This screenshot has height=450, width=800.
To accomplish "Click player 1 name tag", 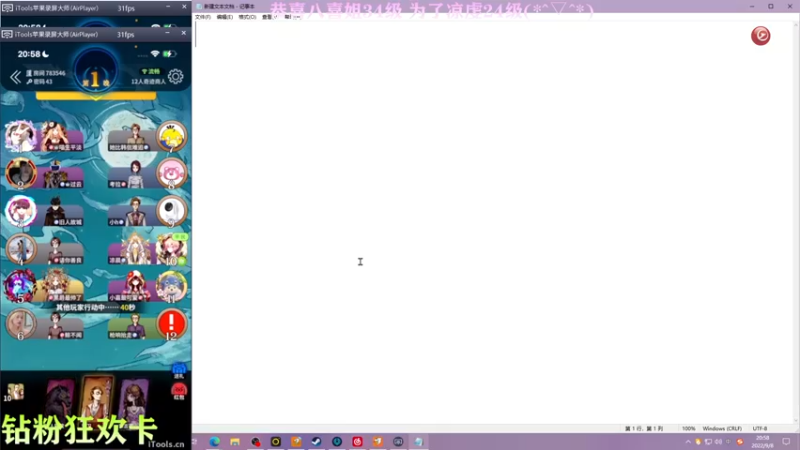I will tap(66, 147).
